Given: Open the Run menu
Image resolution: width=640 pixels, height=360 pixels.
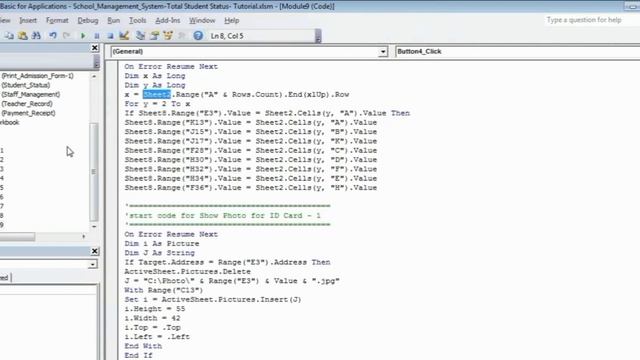Looking at the screenshot, I should coord(113,20).
